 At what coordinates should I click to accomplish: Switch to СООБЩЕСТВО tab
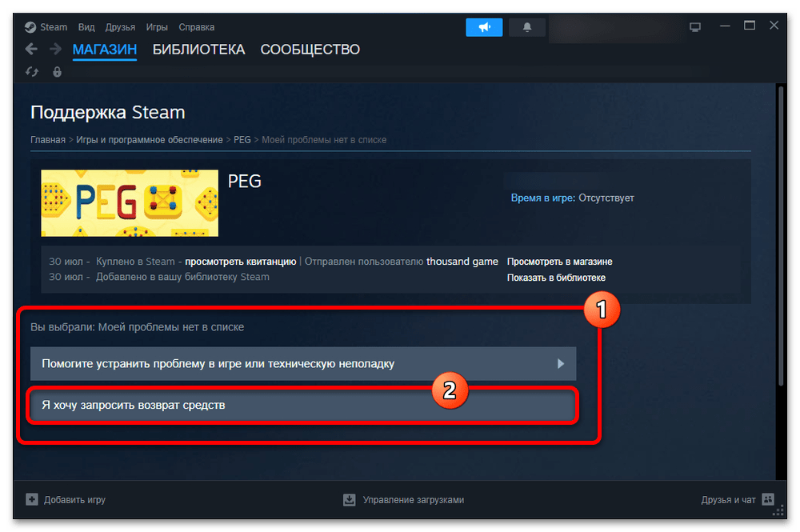(x=310, y=50)
